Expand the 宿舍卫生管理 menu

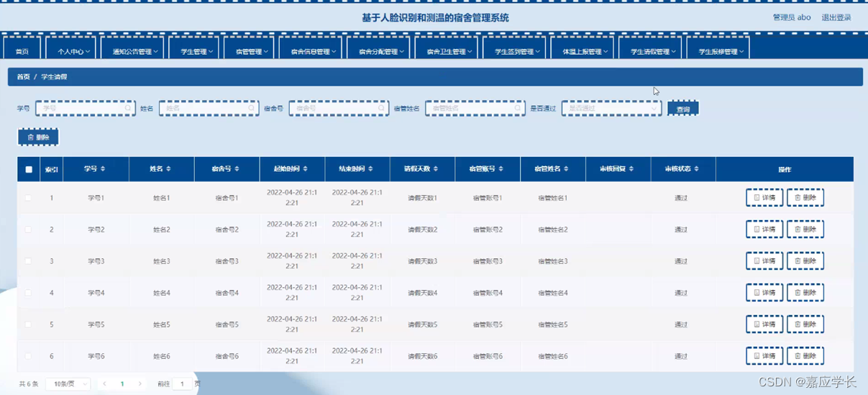pyautogui.click(x=447, y=50)
